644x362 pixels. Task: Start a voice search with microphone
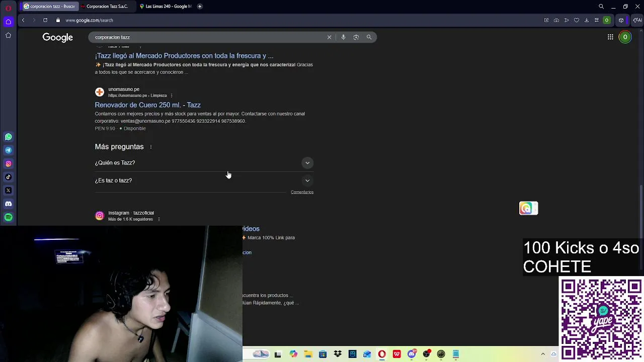(343, 37)
